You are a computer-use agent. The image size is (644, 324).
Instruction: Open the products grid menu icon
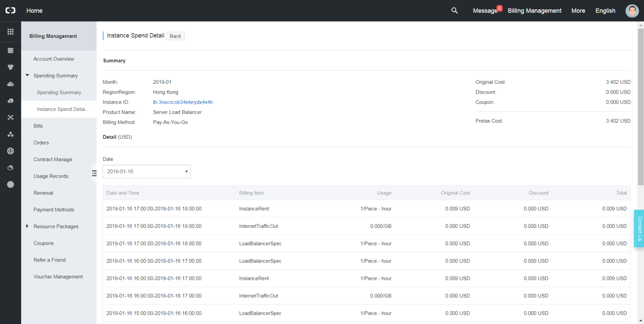click(x=11, y=32)
